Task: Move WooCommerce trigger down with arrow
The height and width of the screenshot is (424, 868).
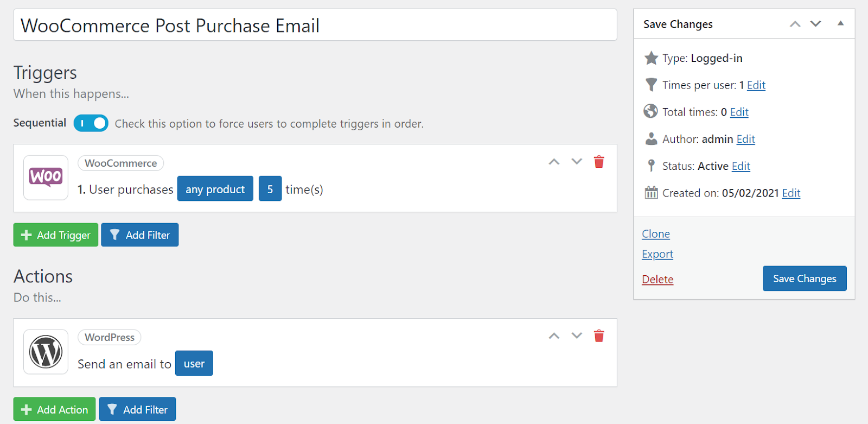Action: pos(577,162)
